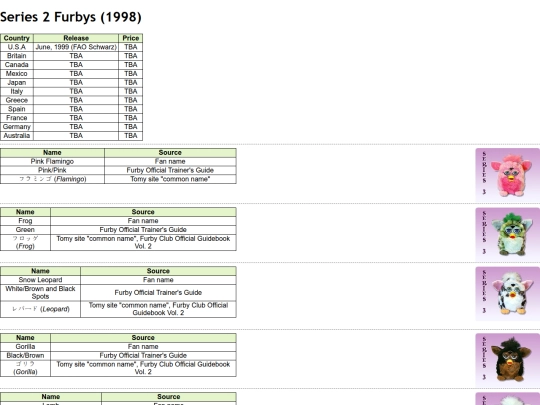
Task: Select the 'Frog' fan name cell
Action: click(25, 221)
